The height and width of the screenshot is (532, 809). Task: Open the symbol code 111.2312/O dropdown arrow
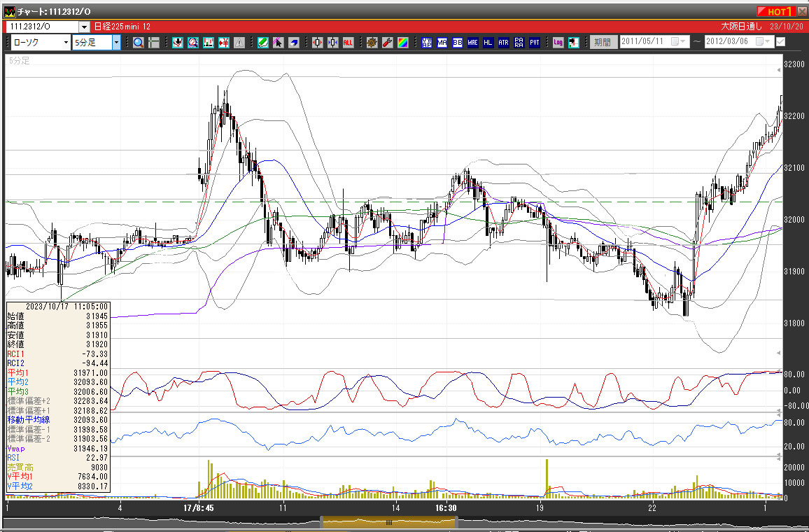pyautogui.click(x=84, y=27)
